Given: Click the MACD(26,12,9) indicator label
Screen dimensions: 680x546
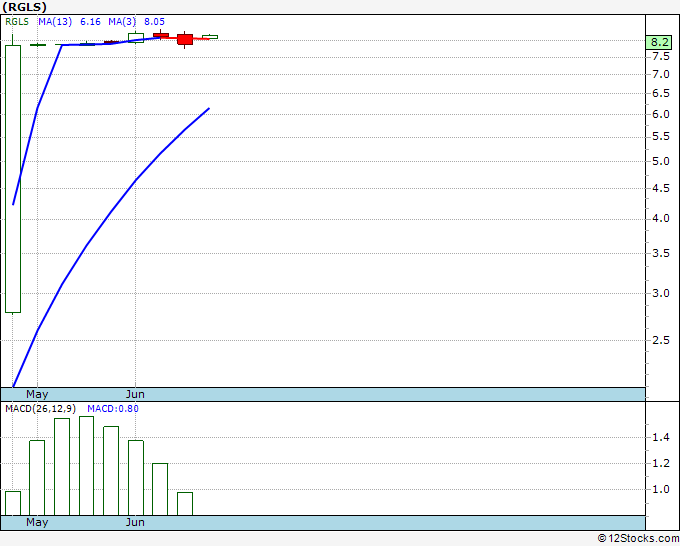Looking at the screenshot, I should click(40, 409).
